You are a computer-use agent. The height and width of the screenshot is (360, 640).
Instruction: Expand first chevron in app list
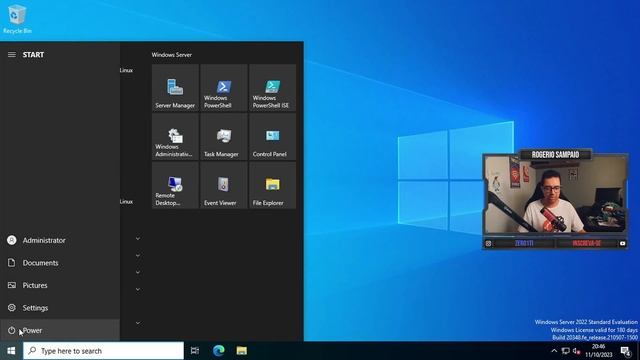(x=138, y=238)
